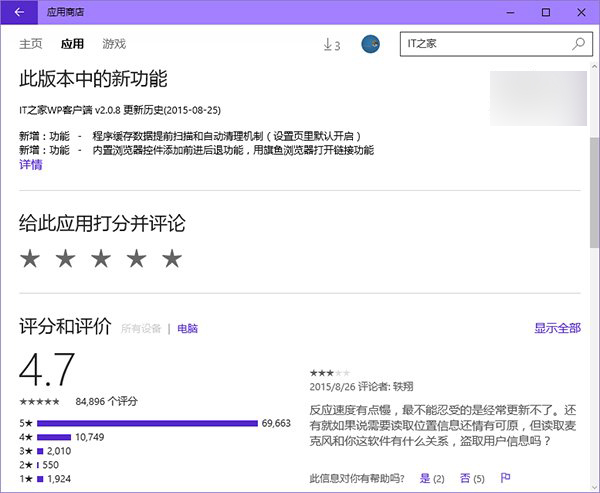Click the vertical scrollbar on the right
Image resolution: width=600 pixels, height=493 pixels.
click(593, 200)
